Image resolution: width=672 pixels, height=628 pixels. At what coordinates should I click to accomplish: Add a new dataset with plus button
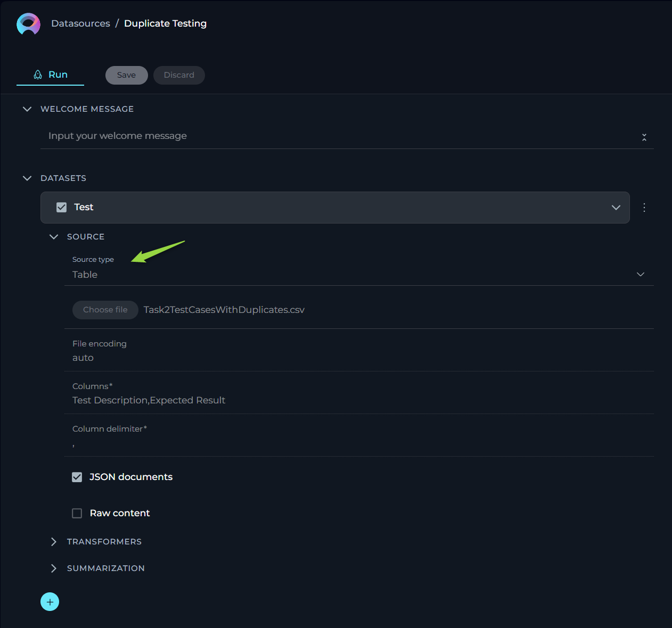(50, 602)
